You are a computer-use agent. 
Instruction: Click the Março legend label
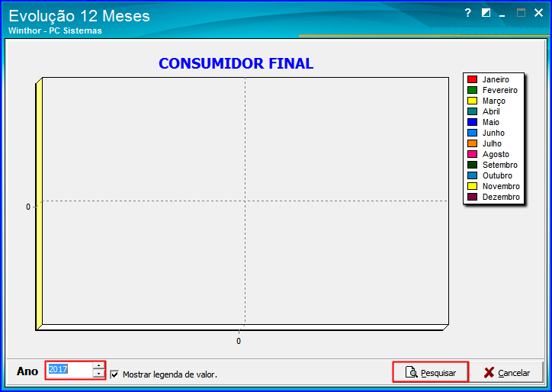[x=494, y=101]
